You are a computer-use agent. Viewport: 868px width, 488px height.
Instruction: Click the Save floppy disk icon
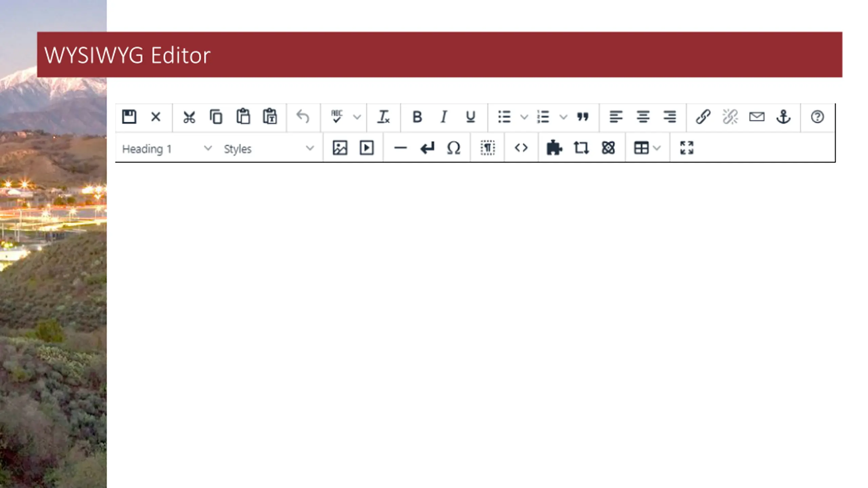point(129,117)
